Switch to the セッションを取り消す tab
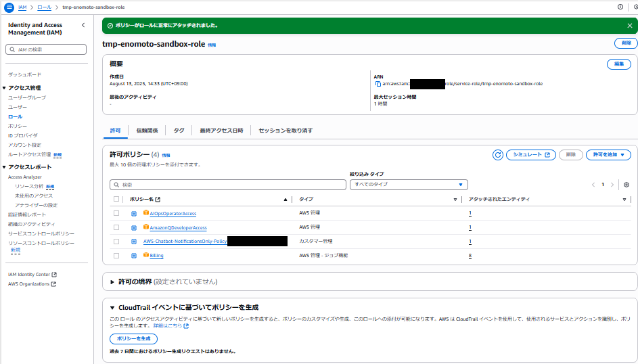This screenshot has height=364, width=638. click(286, 131)
